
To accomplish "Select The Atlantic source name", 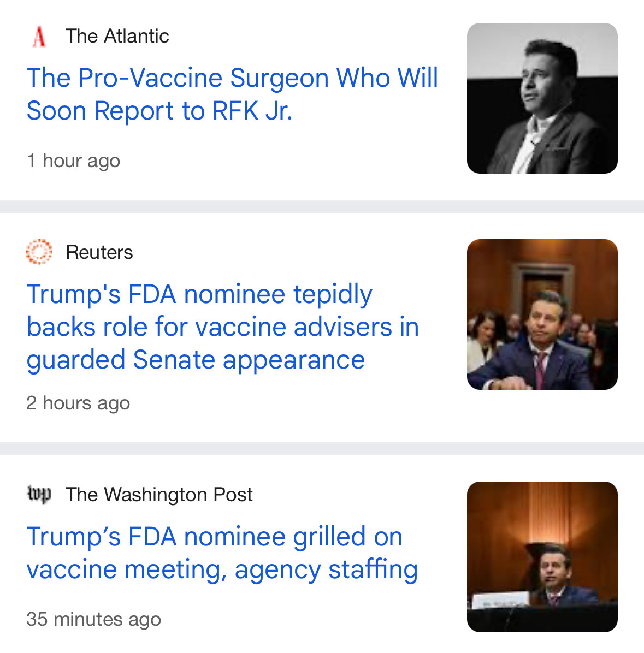I will point(117,36).
